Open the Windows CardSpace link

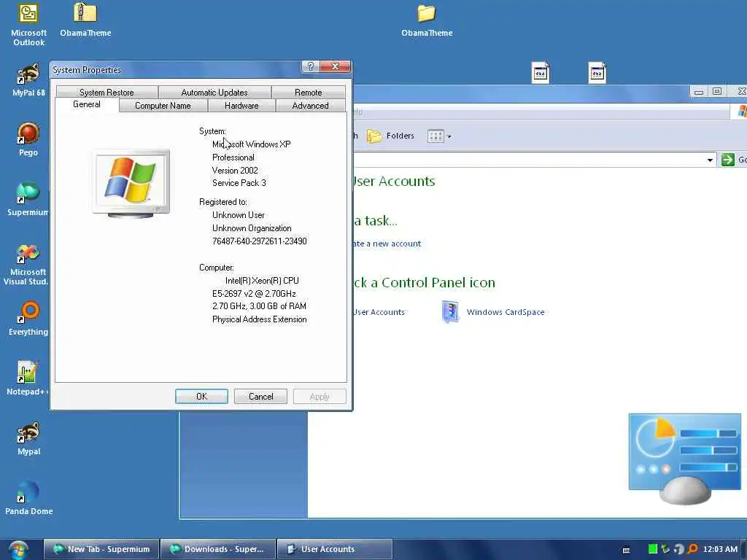[506, 312]
